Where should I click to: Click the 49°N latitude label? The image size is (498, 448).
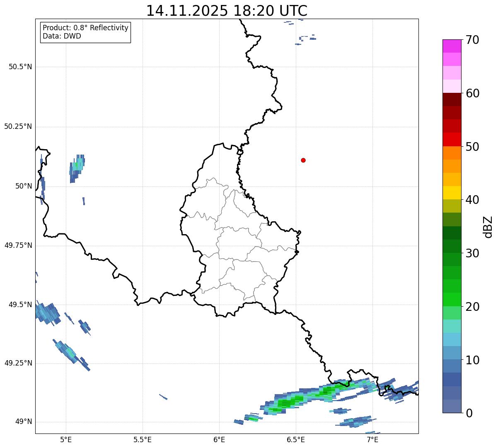pos(24,421)
